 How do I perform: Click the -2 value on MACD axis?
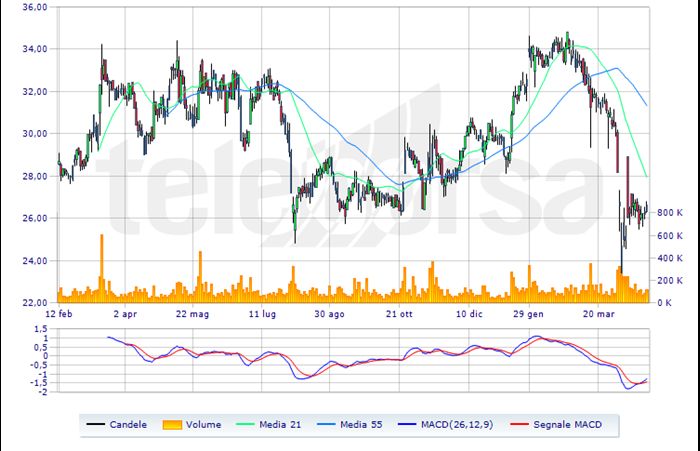(44, 393)
